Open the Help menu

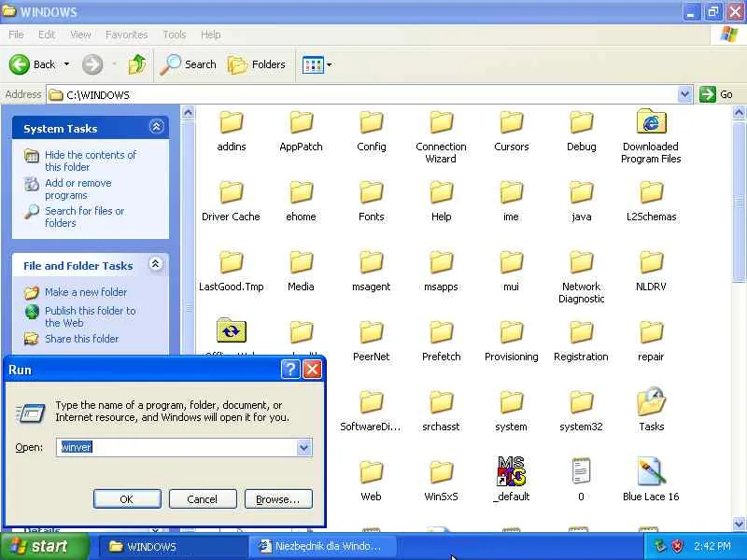tap(211, 35)
